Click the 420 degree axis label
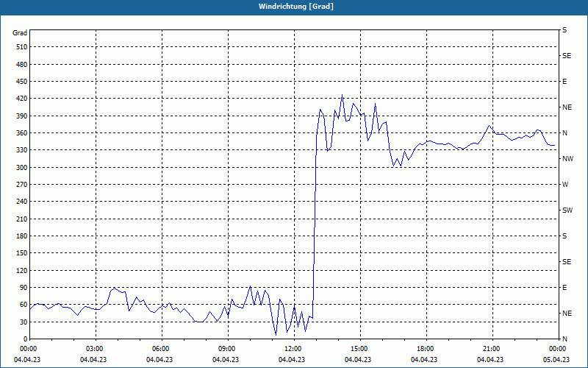 pos(22,99)
